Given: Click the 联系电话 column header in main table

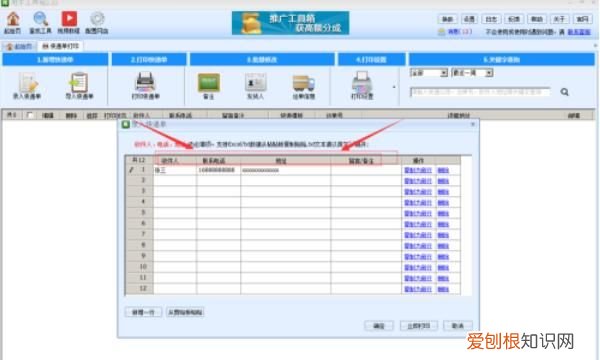Looking at the screenshot, I should tap(180, 115).
